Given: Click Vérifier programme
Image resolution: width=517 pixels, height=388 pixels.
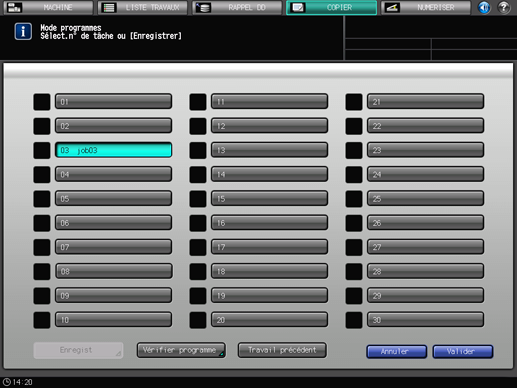Looking at the screenshot, I should 181,350.
